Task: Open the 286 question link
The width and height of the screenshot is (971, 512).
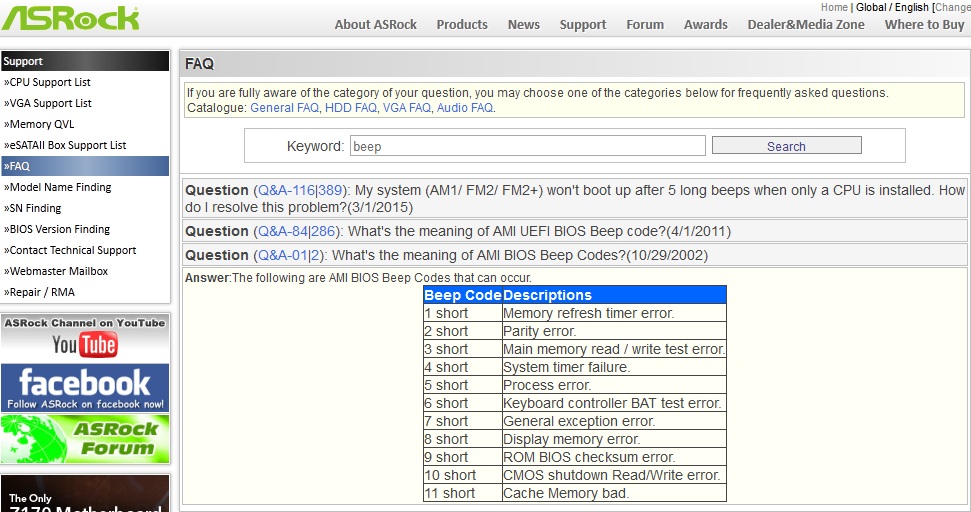Action: pyautogui.click(x=323, y=232)
